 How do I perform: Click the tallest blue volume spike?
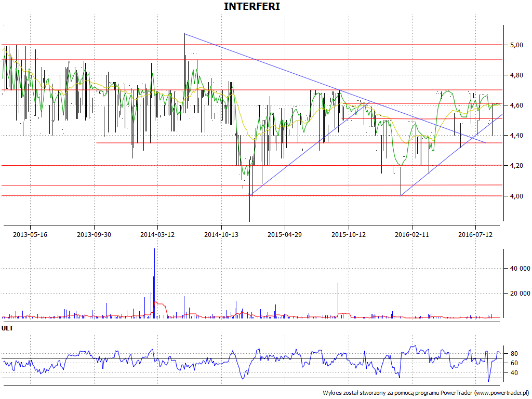pos(154,283)
